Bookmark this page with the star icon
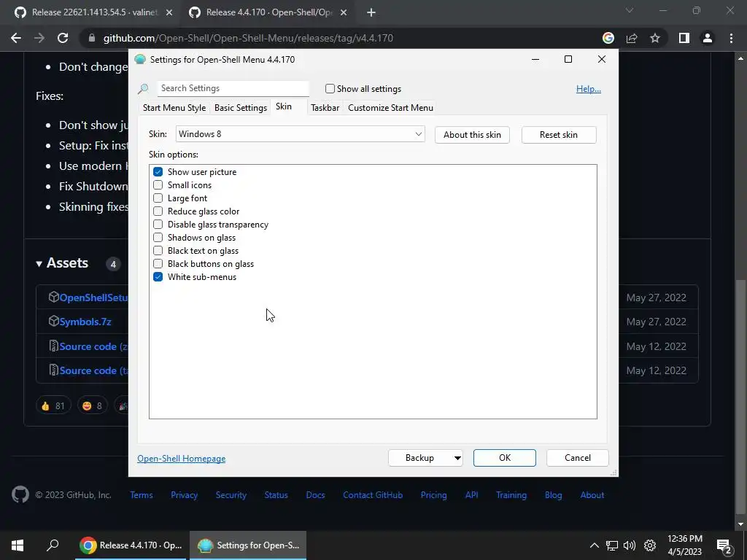This screenshot has width=747, height=560. pos(655,38)
